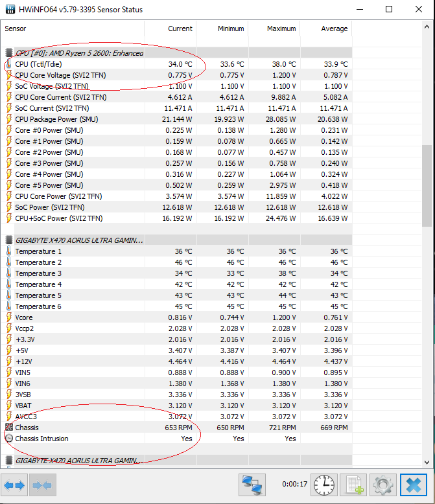
Task: Select the CPU Core Current (SVI2 TFN) row
Action: coord(176,97)
